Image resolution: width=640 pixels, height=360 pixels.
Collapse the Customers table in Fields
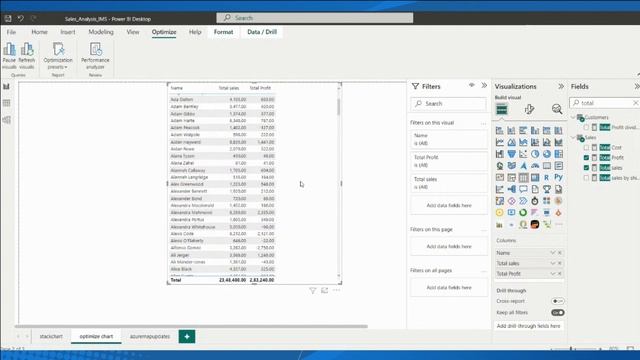573,118
